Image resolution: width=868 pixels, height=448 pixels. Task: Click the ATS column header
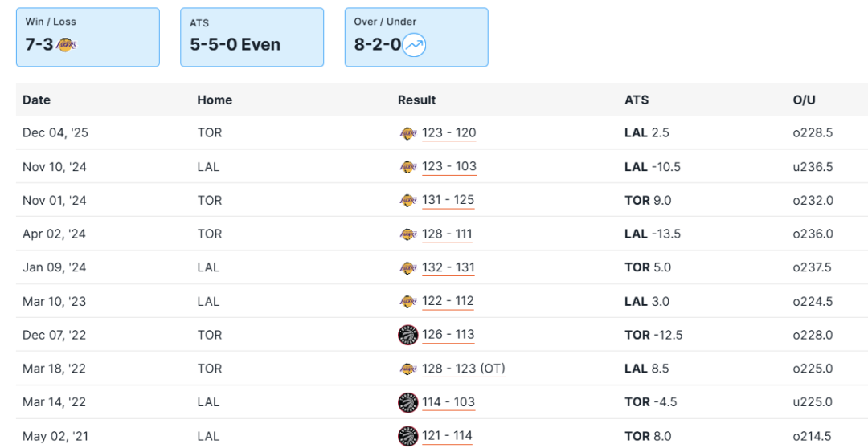click(x=637, y=100)
